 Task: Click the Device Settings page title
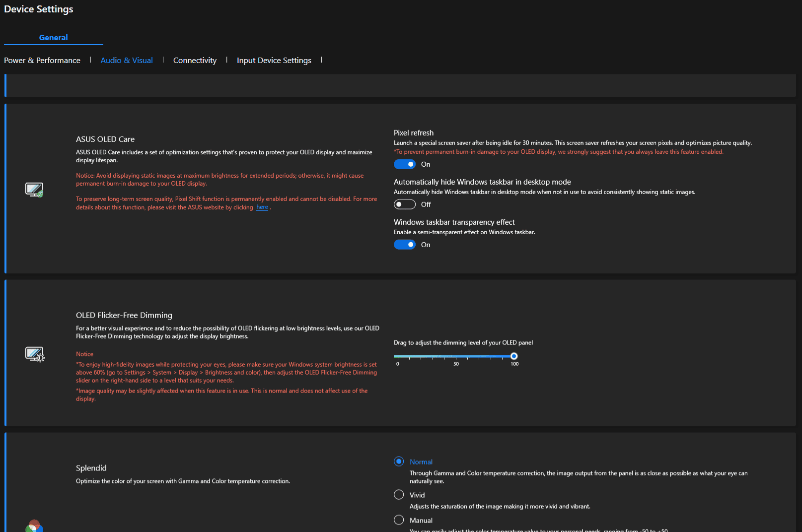click(39, 9)
